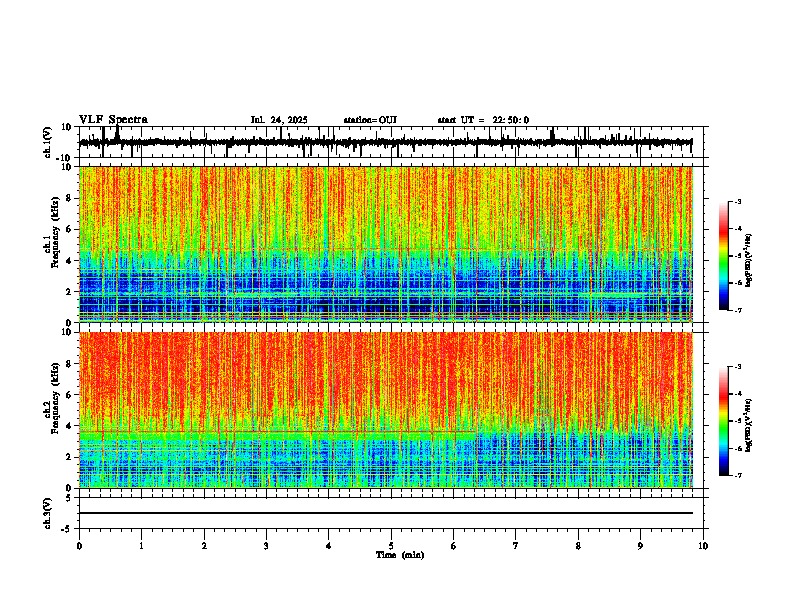This screenshot has height=612, width=792.
Task: Click the flat ch.3 voltage trace line
Action: pyautogui.click(x=386, y=513)
